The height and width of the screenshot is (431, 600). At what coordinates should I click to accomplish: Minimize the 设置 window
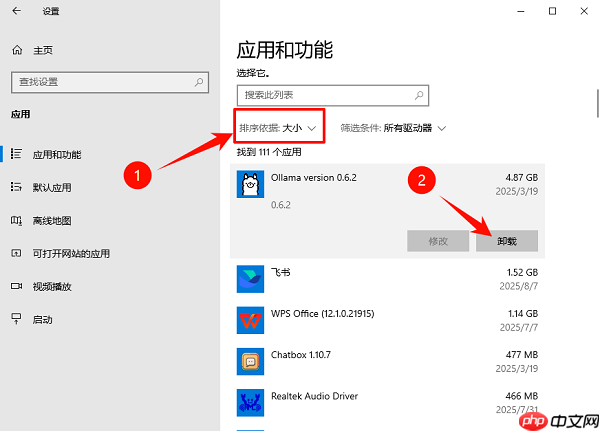521,11
